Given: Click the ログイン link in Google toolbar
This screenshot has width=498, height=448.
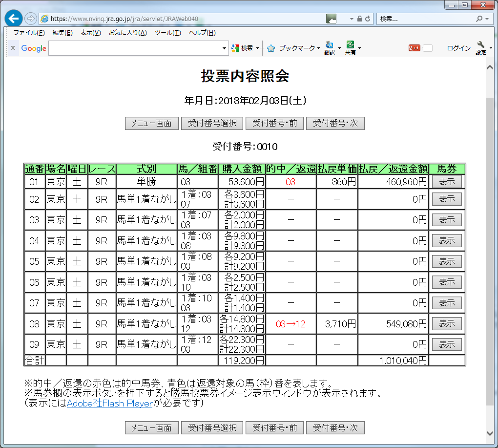Looking at the screenshot, I should point(458,48).
